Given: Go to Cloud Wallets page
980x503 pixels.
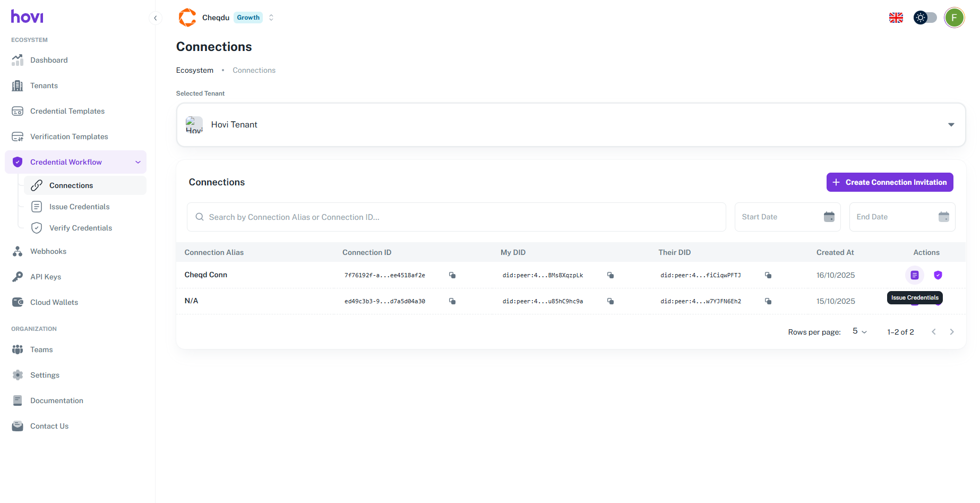Looking at the screenshot, I should click(54, 302).
